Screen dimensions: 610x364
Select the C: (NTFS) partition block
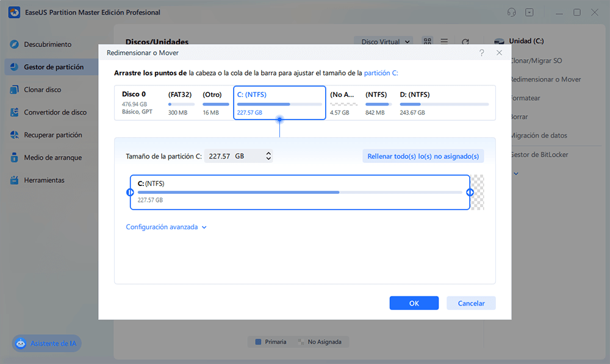279,102
